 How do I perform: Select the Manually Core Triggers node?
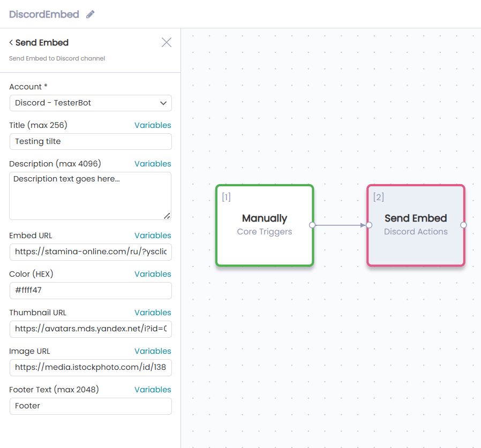click(x=264, y=225)
